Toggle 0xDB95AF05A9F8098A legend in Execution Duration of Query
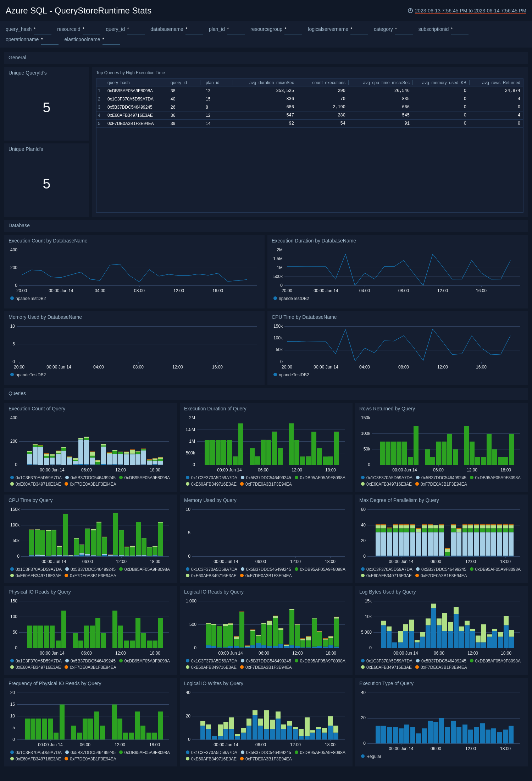Viewport: 532px width, 781px height. [320, 478]
